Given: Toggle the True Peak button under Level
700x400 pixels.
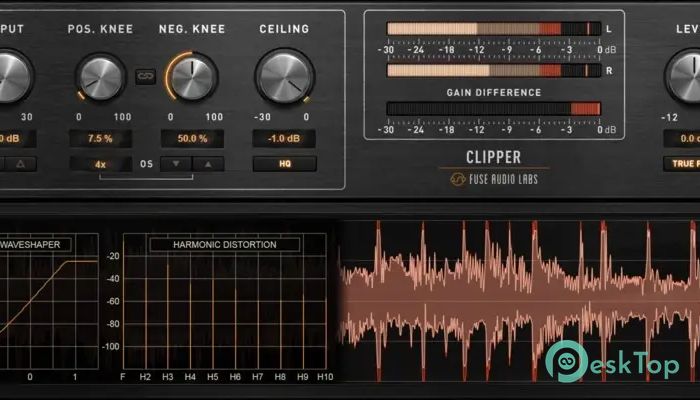Looking at the screenshot, I should (x=682, y=164).
